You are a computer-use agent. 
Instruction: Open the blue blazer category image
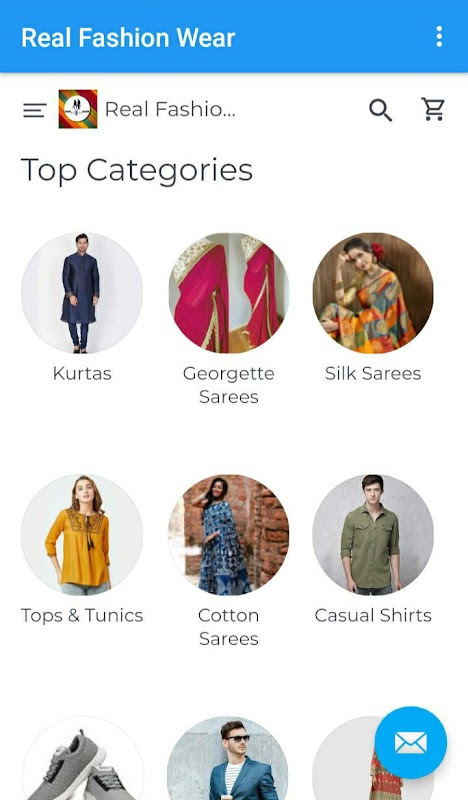point(229,758)
